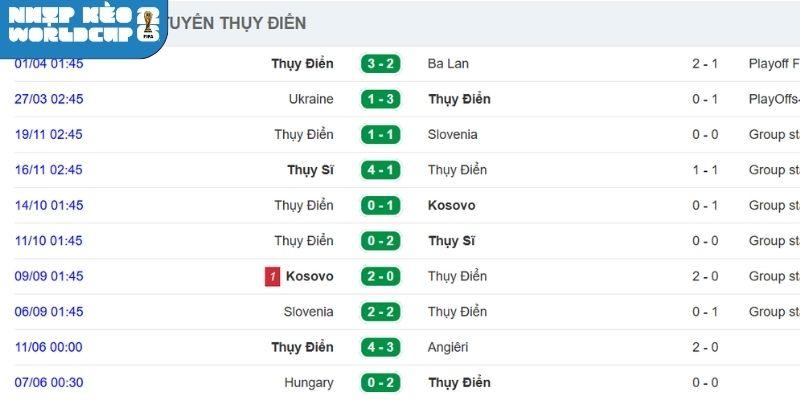Open the Playoff competition label
The height and width of the screenshot is (400, 800).
[x=774, y=64]
